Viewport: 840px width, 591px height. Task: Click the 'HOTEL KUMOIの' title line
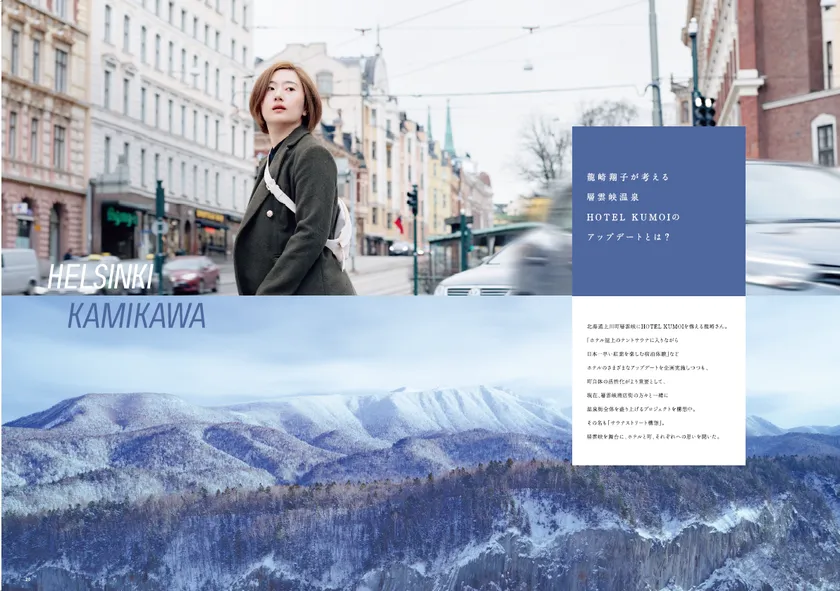[633, 217]
